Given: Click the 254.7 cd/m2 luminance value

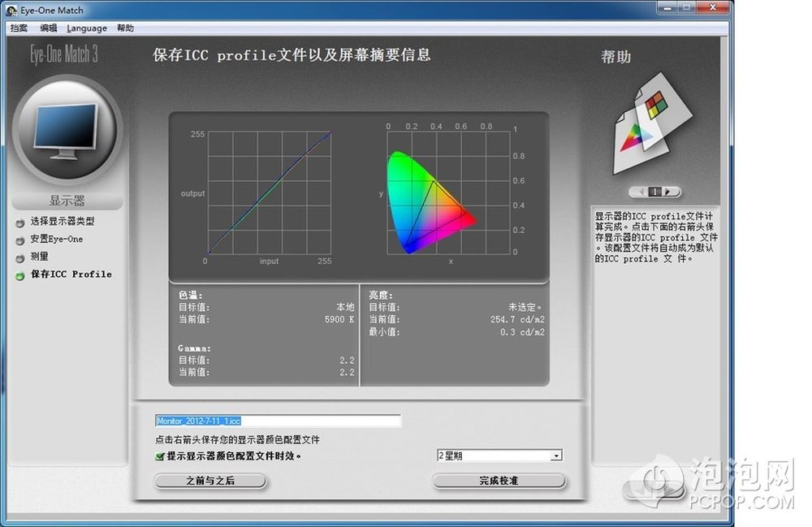Looking at the screenshot, I should [x=517, y=319].
